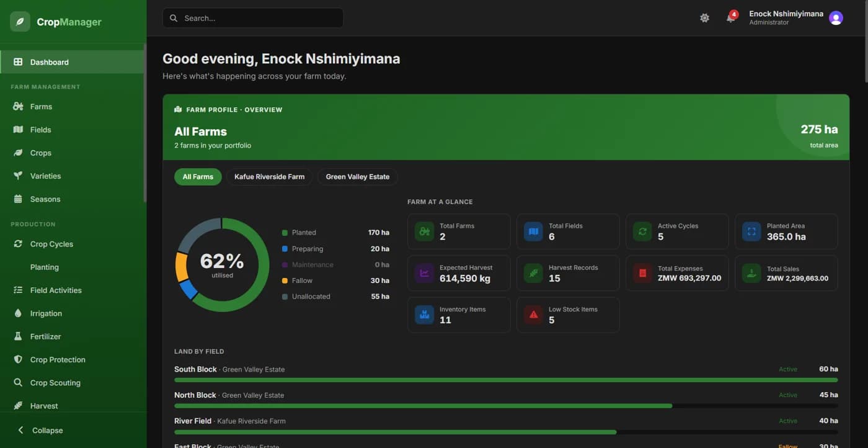
Task: Click the seedling icon beside Varieties
Action: [18, 176]
